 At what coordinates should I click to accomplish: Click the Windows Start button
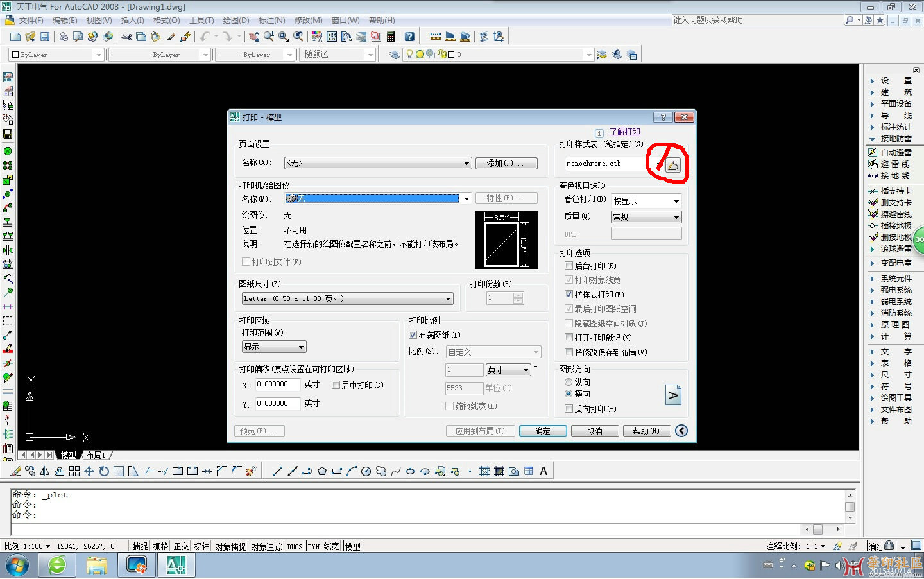tap(17, 566)
